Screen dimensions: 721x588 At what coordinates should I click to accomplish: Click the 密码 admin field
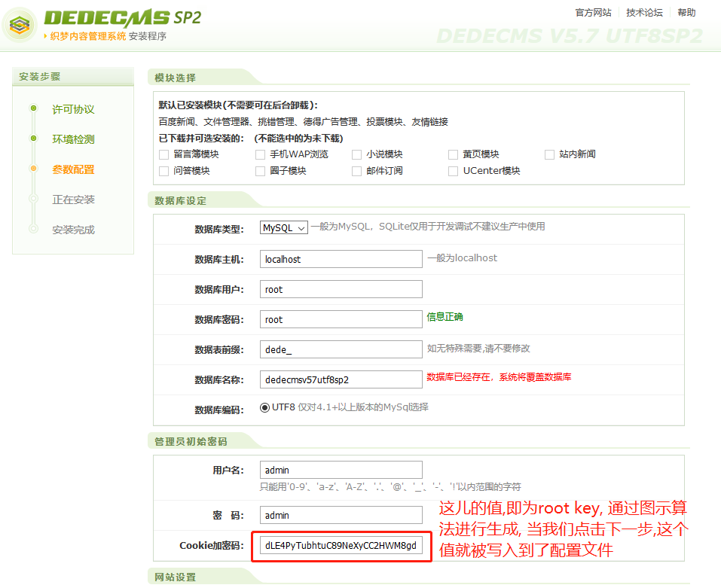click(x=341, y=515)
